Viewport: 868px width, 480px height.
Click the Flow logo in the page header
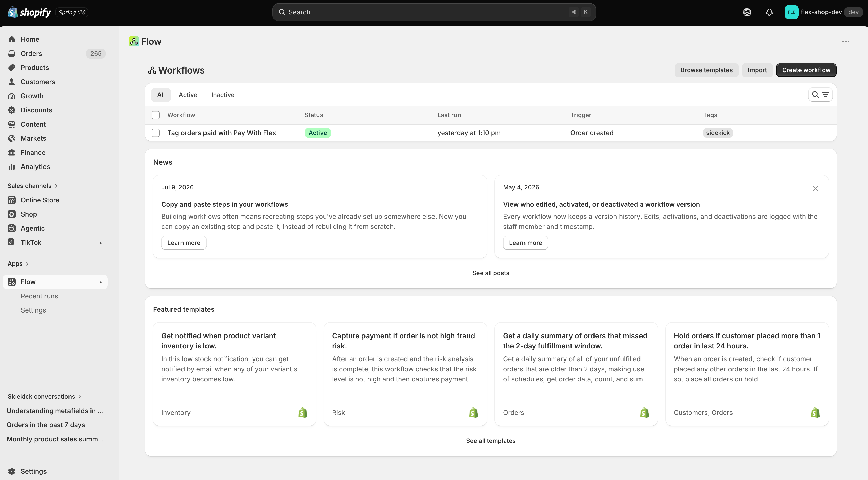pos(134,41)
